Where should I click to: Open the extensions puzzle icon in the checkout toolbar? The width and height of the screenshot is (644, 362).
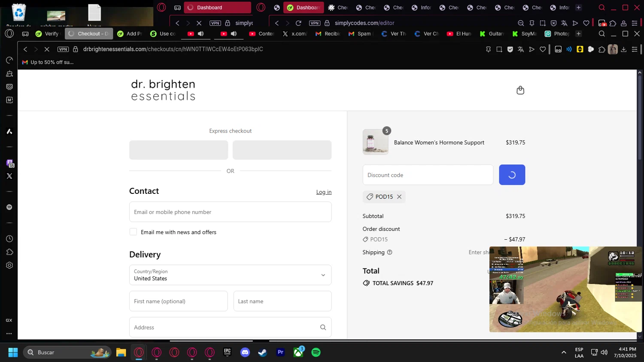[x=602, y=49]
